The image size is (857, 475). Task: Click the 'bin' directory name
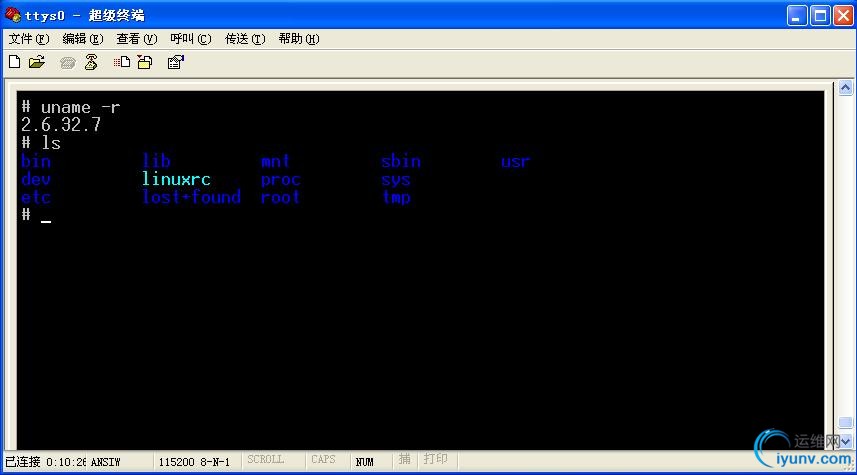tap(36, 161)
